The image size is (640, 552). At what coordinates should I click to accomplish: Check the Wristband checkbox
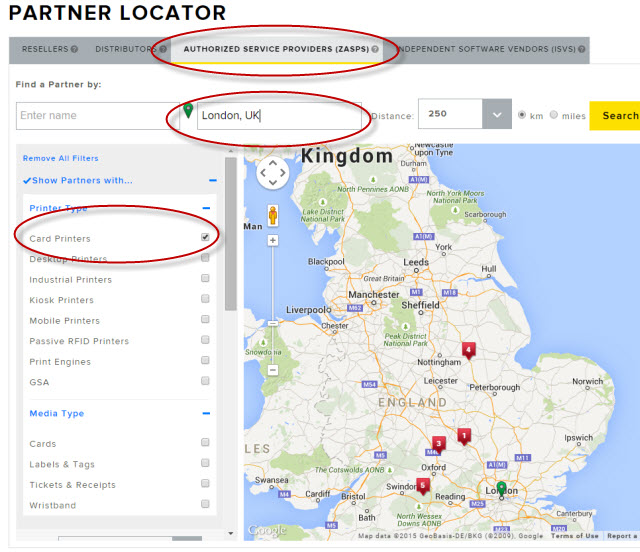point(205,504)
